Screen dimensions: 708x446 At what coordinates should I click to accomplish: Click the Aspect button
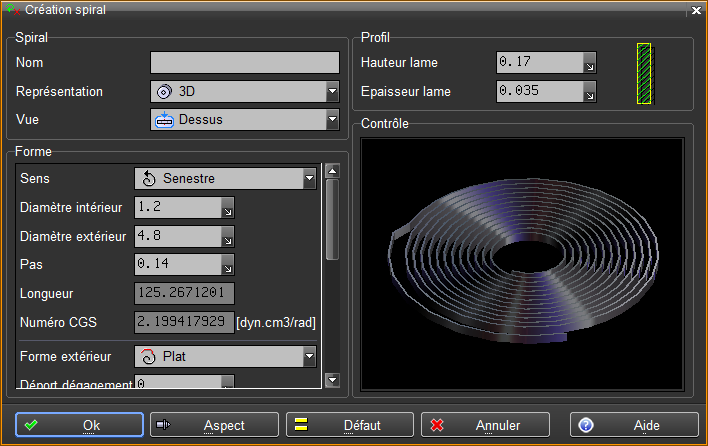[214, 425]
